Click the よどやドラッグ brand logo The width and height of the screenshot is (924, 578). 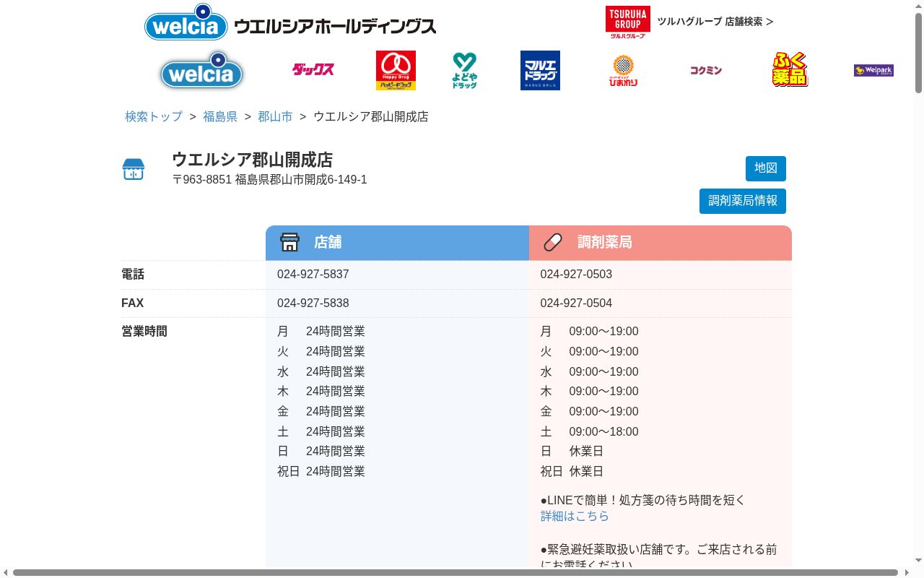[x=465, y=70]
